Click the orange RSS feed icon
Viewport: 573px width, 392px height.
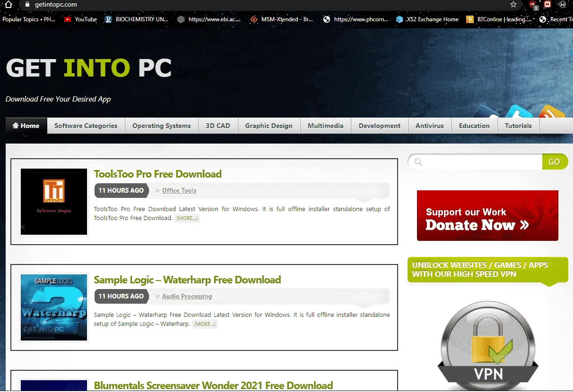[x=552, y=111]
